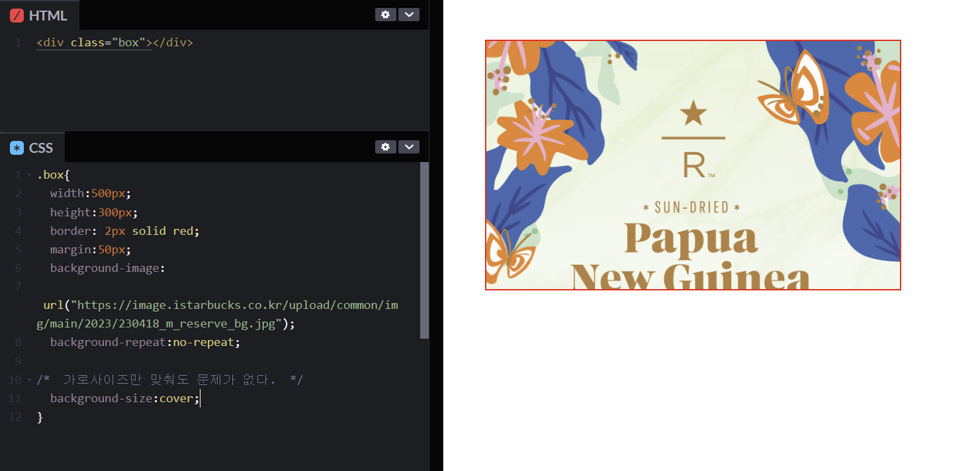Expand HTML editor dropdown chevron
This screenshot has height=471, width=980.
[409, 15]
